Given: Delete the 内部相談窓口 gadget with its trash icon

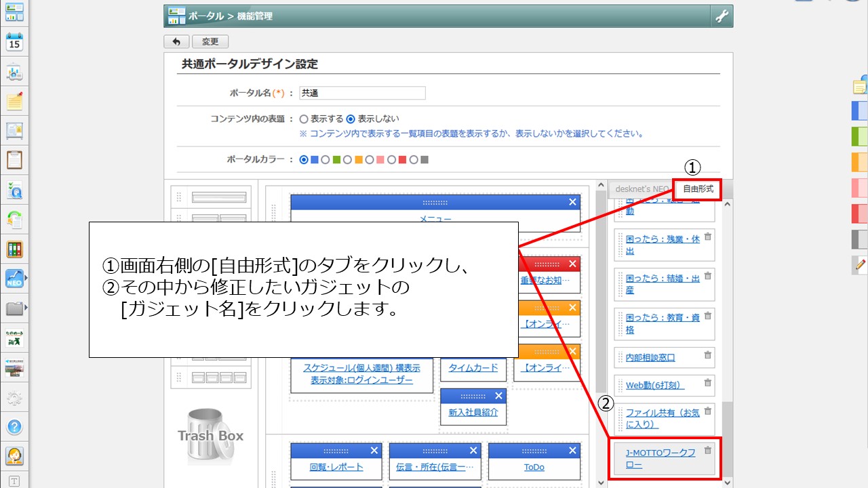Looking at the screenshot, I should [707, 354].
